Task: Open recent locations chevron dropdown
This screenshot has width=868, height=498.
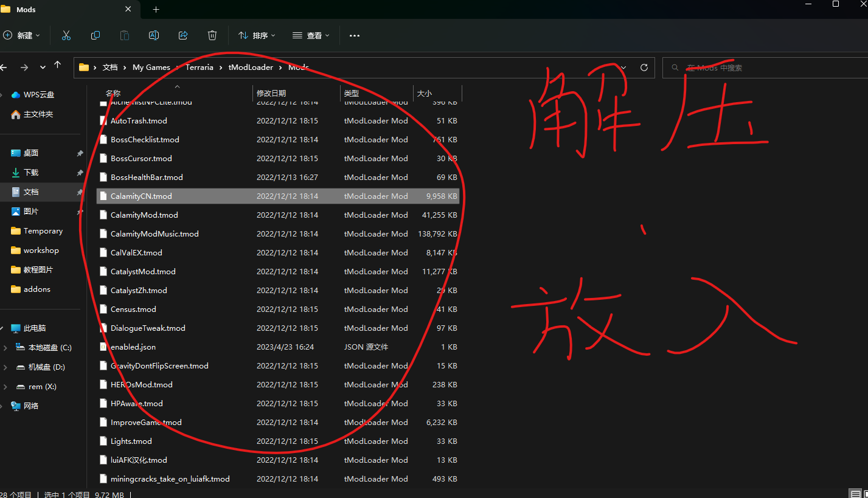Action: [x=43, y=67]
